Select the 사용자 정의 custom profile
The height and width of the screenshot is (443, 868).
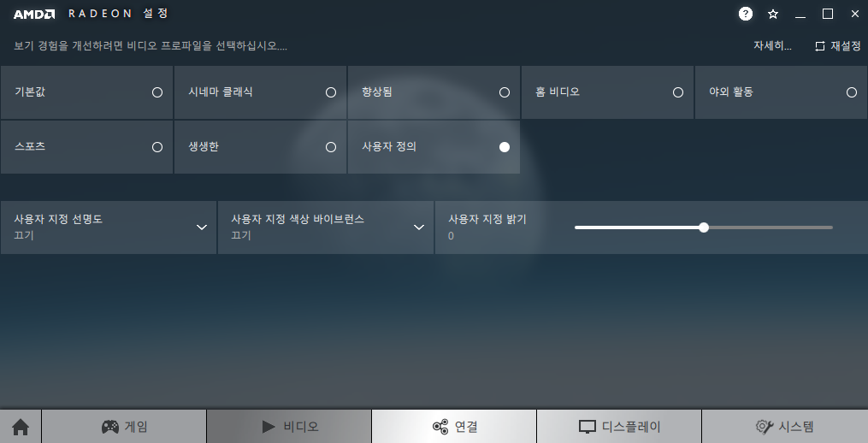click(434, 147)
